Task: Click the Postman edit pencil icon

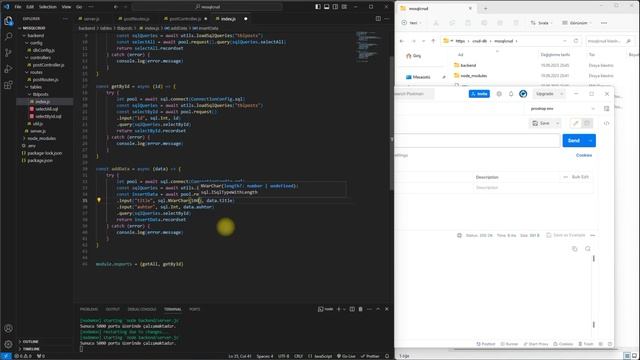Action: [576, 123]
